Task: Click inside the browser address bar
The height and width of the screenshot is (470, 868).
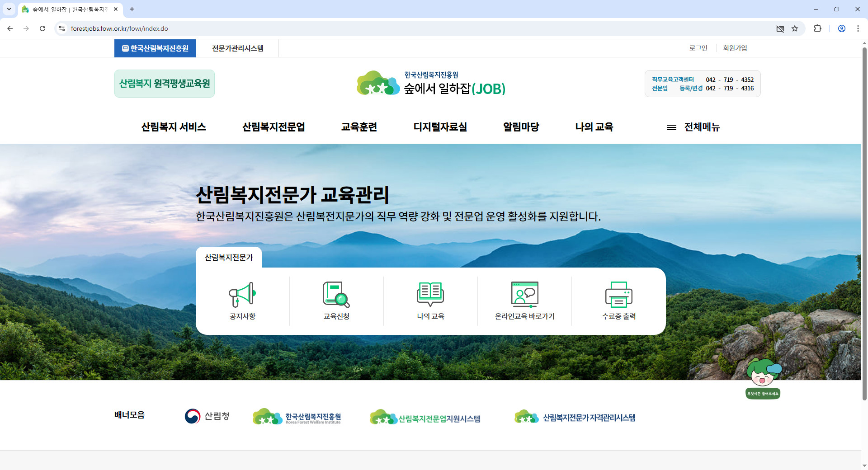Action: tap(181, 28)
